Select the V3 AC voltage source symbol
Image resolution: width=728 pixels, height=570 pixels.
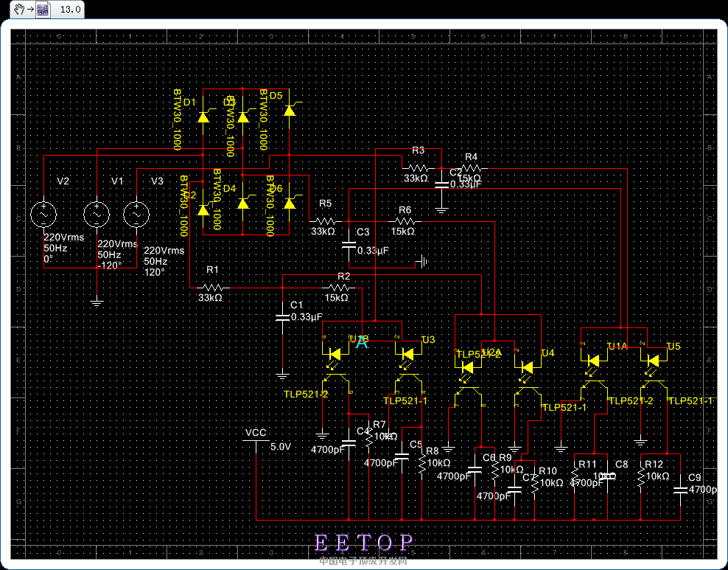(x=136, y=214)
